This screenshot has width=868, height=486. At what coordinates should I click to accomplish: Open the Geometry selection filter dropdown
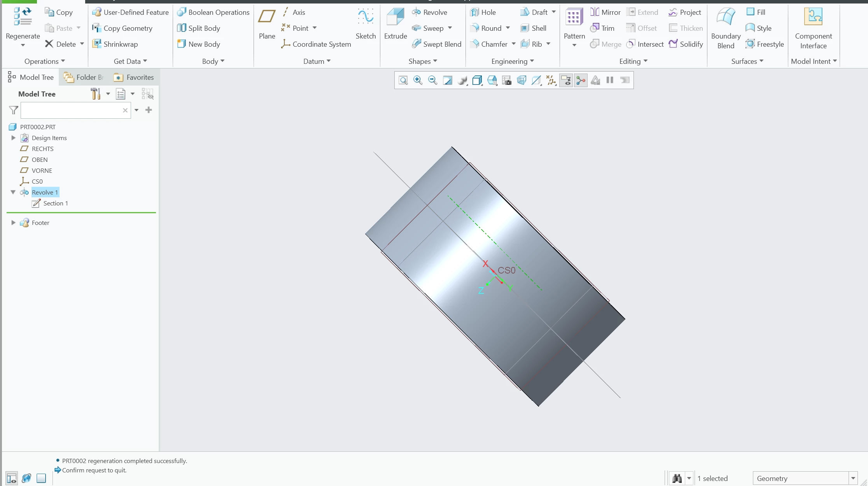[x=852, y=478]
